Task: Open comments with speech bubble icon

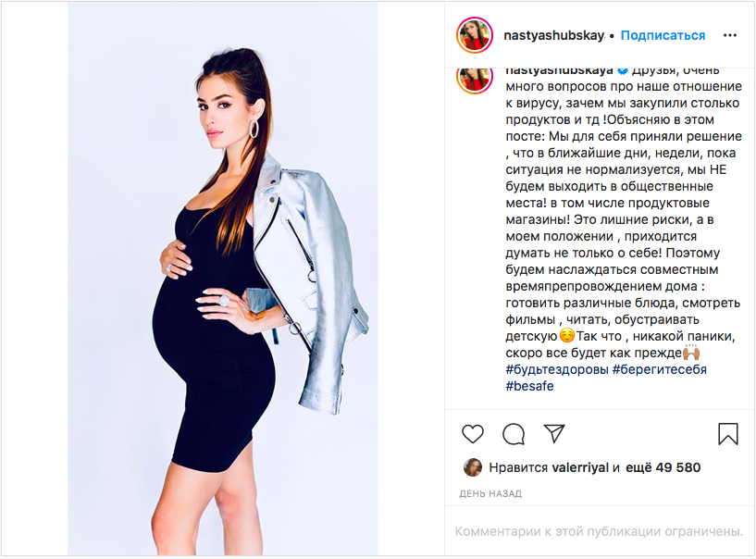Action: (514, 434)
